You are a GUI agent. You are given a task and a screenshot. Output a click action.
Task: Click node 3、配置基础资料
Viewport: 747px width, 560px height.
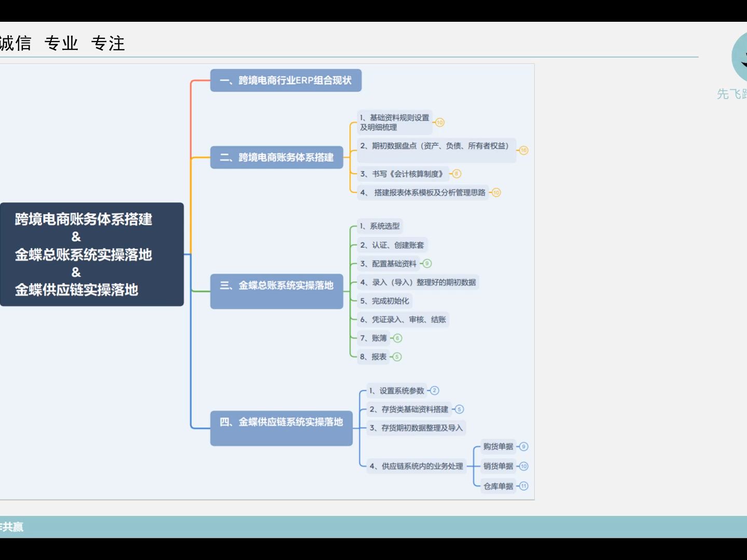[x=388, y=263]
